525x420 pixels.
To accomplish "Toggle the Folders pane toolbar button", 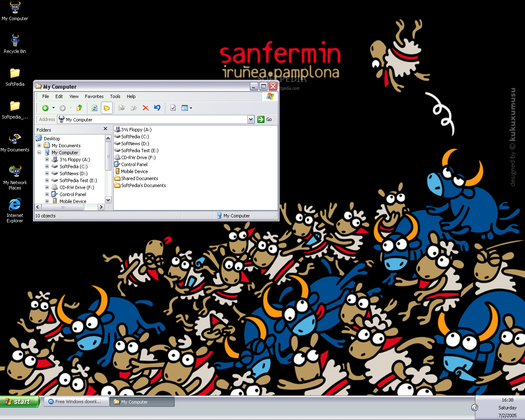I will click(x=107, y=108).
